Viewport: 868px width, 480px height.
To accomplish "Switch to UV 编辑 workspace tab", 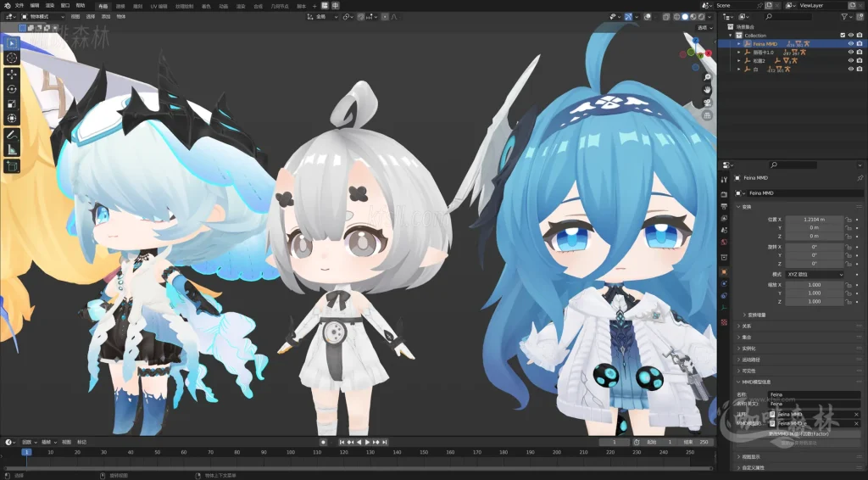I will 159,6.
